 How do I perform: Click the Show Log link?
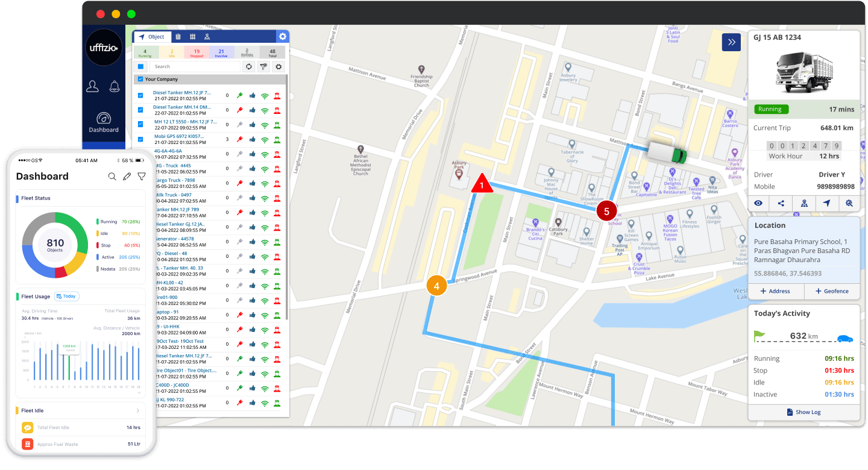(804, 412)
